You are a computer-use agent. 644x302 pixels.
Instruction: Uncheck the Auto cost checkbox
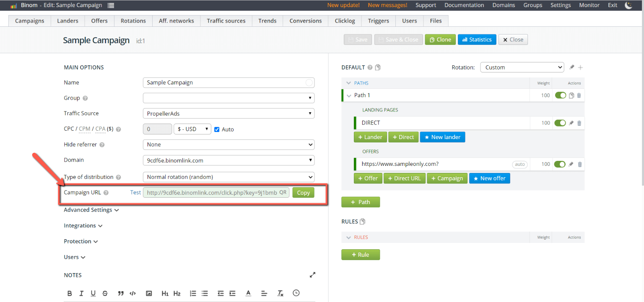click(217, 129)
